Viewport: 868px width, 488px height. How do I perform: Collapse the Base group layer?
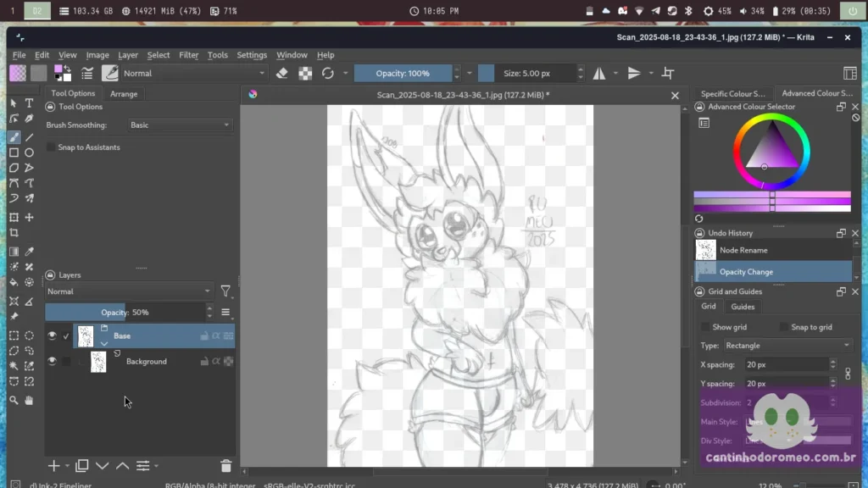pyautogui.click(x=104, y=344)
